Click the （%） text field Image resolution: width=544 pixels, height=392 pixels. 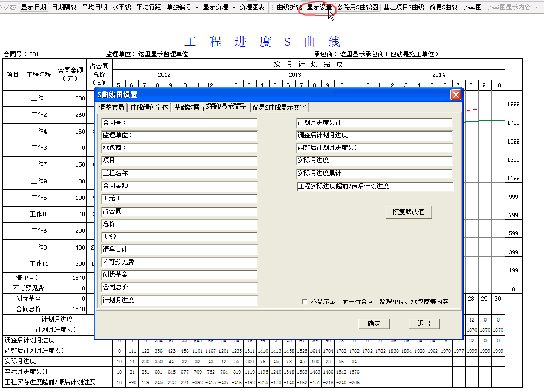point(179,236)
